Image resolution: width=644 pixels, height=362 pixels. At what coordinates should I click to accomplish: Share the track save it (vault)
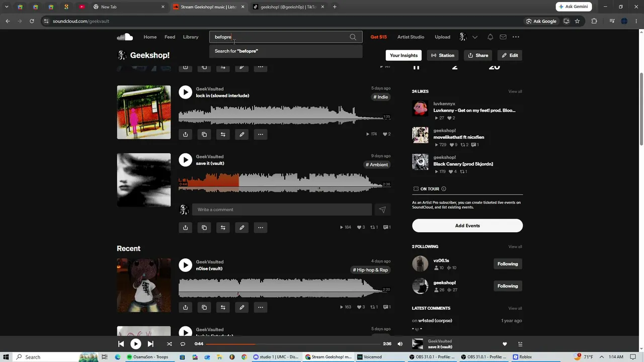click(x=185, y=227)
